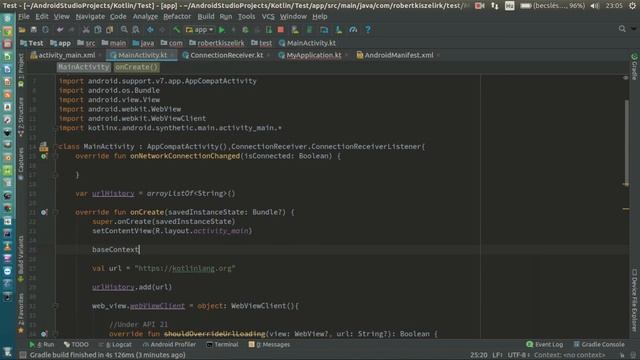This screenshot has height=360, width=640.
Task: Open the Logcat tool window
Action: [x=115, y=344]
